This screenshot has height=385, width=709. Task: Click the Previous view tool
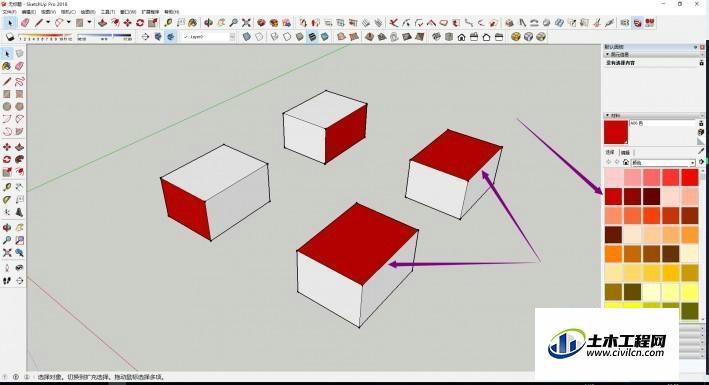pyautogui.click(x=19, y=253)
